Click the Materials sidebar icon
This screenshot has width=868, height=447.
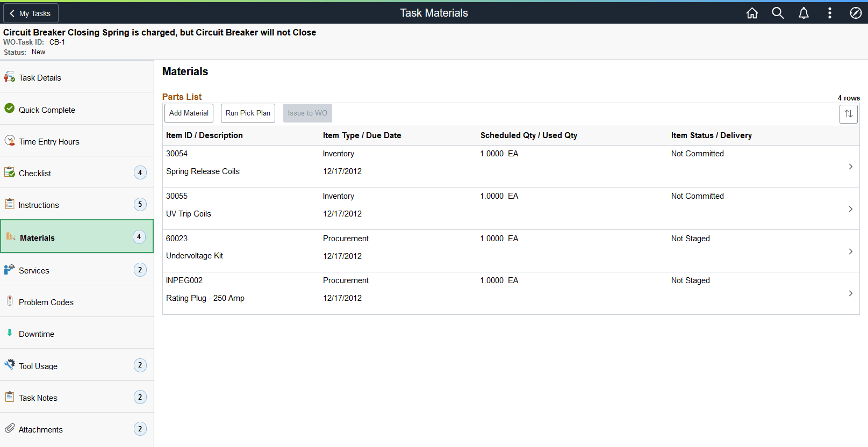point(11,236)
